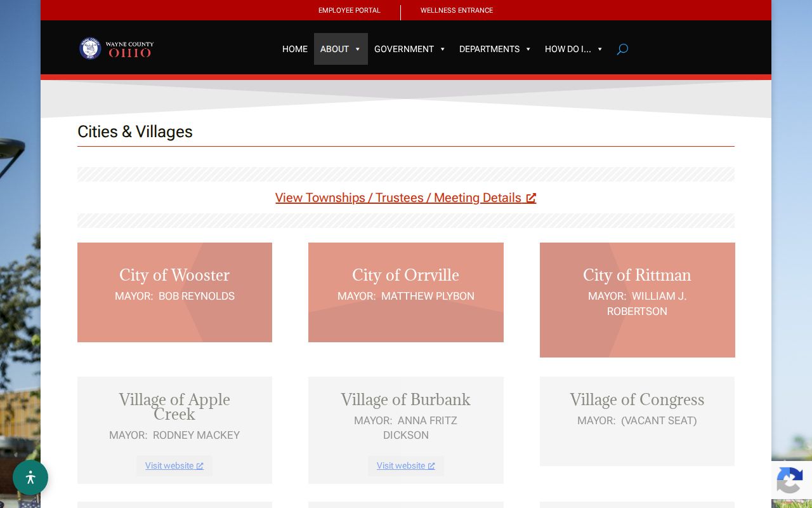The height and width of the screenshot is (508, 812).
Task: Click external-link icon in Apple Creek card
Action: 200,466
